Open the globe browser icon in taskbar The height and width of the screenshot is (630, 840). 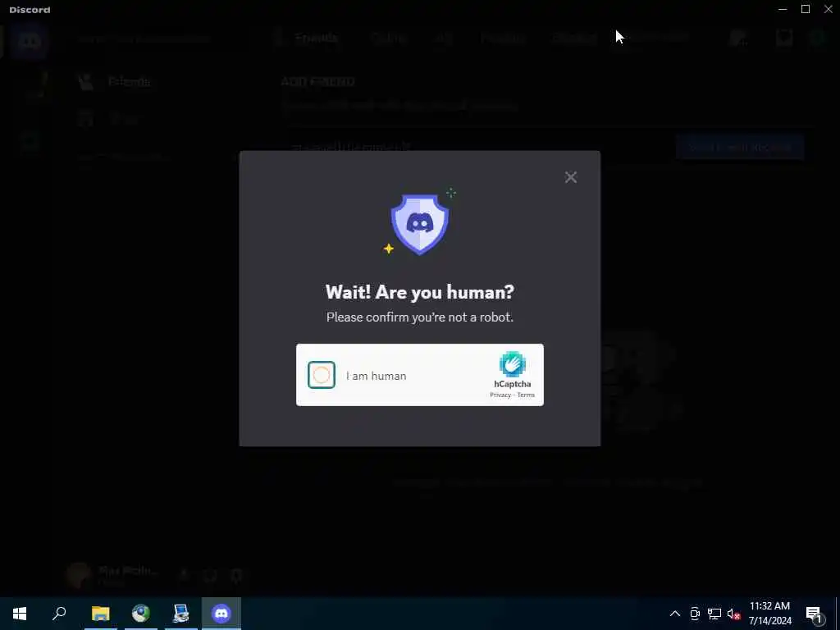tap(141, 614)
